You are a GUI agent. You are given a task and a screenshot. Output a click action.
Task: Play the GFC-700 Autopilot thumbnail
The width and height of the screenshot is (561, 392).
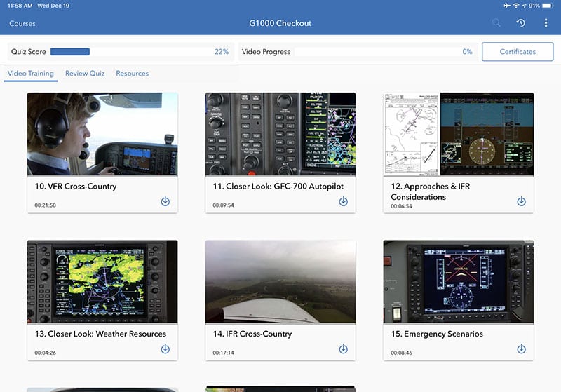280,134
